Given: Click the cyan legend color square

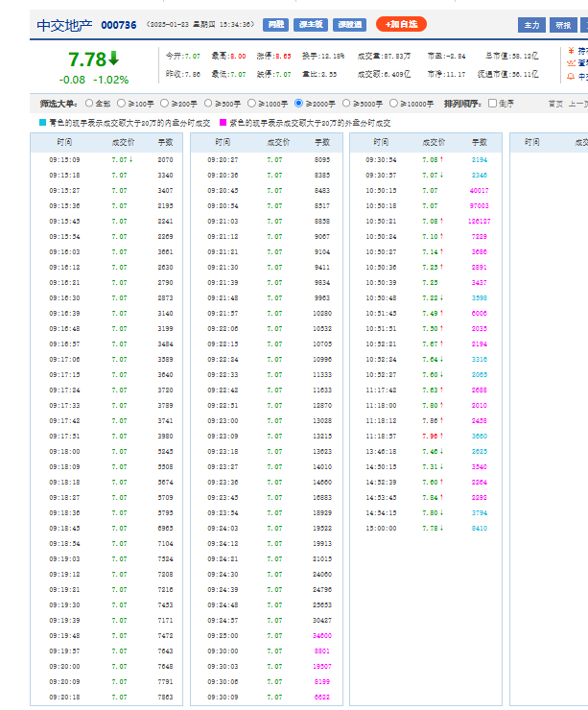Looking at the screenshot, I should click(41, 123).
